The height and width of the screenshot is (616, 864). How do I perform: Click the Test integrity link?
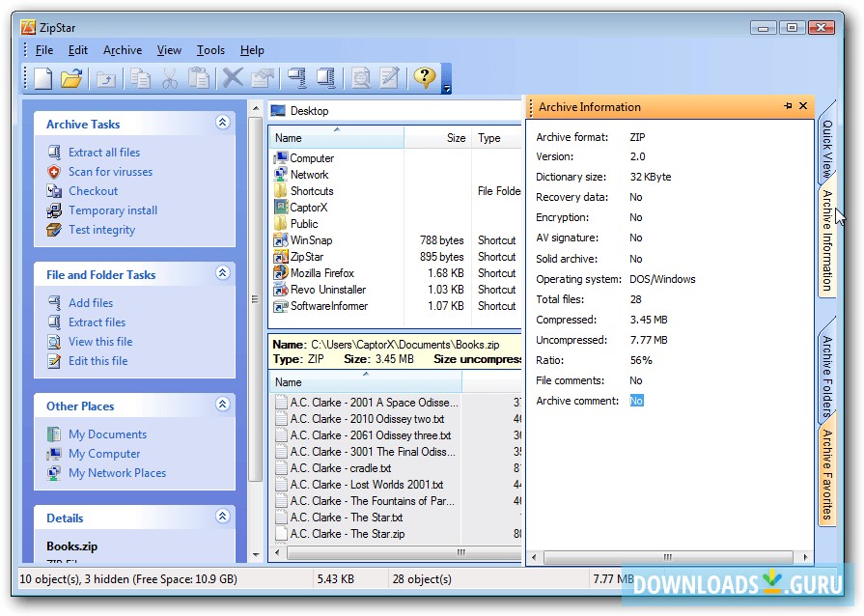pos(101,230)
